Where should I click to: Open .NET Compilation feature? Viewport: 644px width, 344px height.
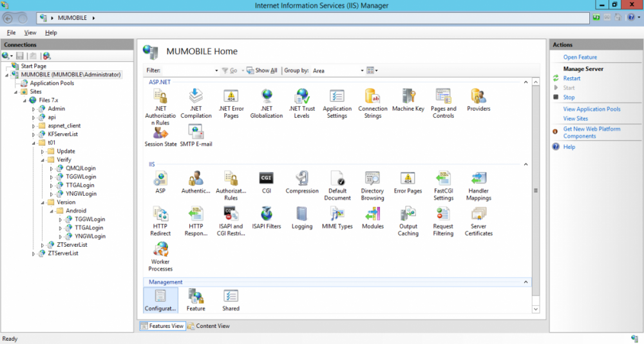coord(196,104)
